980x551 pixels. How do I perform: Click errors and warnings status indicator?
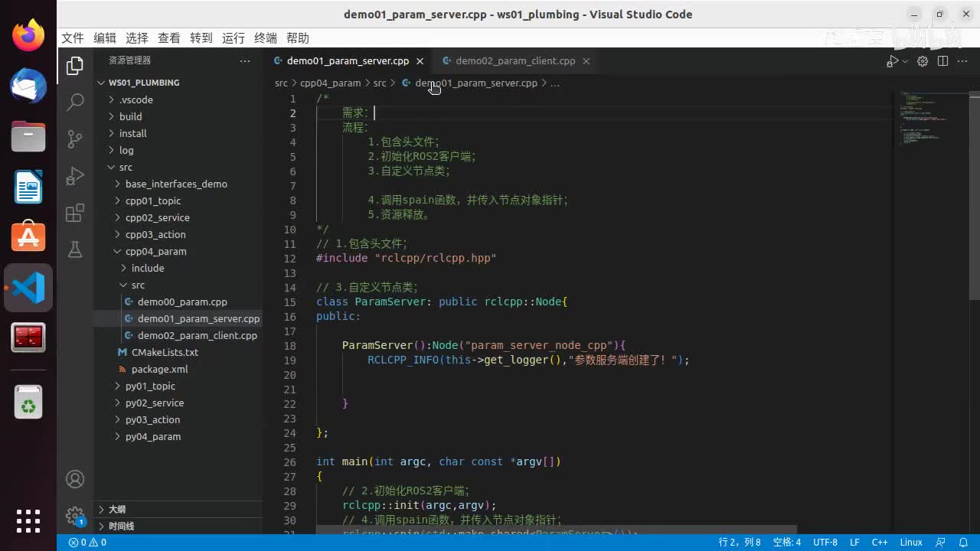[x=87, y=543]
